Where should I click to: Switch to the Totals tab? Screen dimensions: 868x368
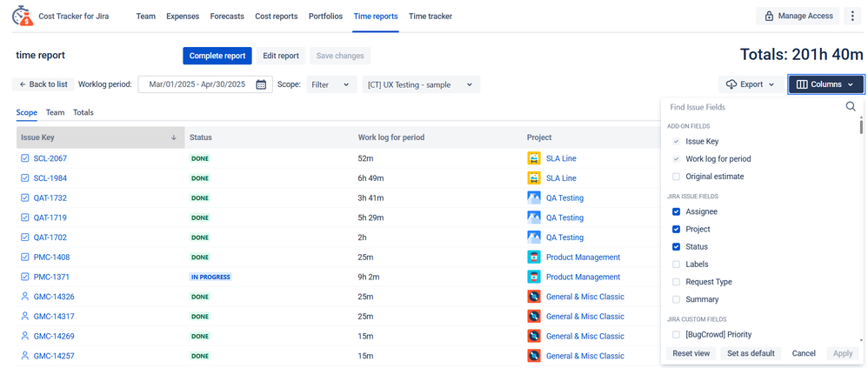click(x=83, y=112)
